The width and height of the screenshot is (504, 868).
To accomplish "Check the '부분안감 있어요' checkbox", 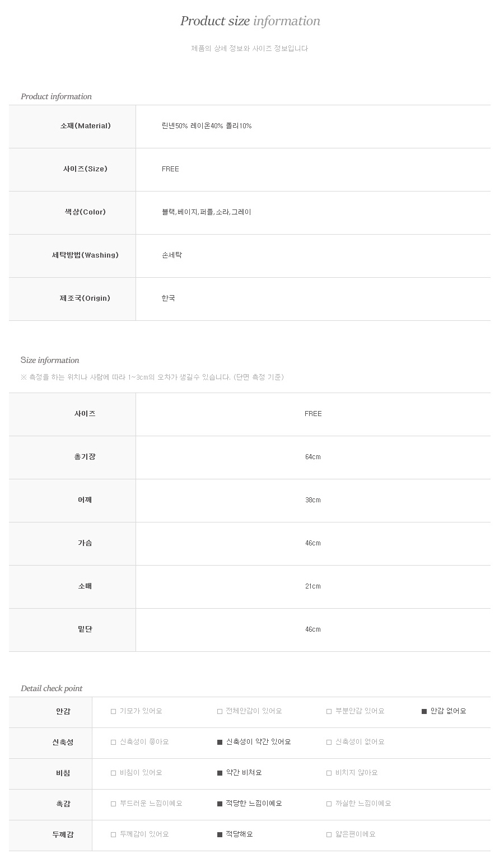I will coord(329,711).
